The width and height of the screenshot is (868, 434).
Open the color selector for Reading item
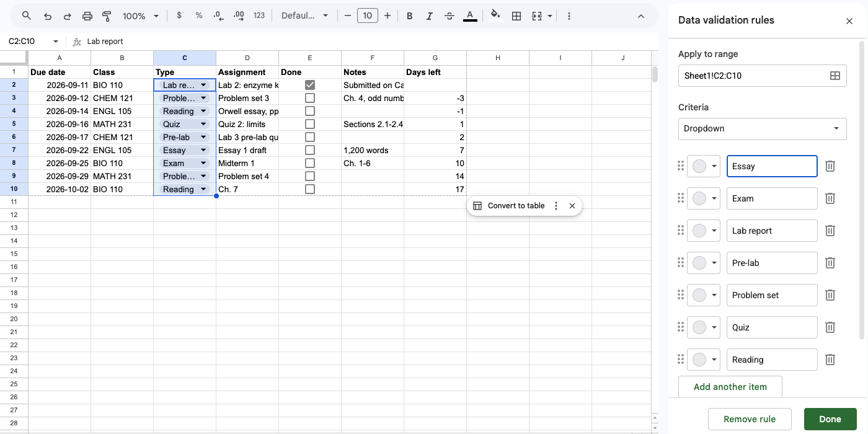(704, 360)
